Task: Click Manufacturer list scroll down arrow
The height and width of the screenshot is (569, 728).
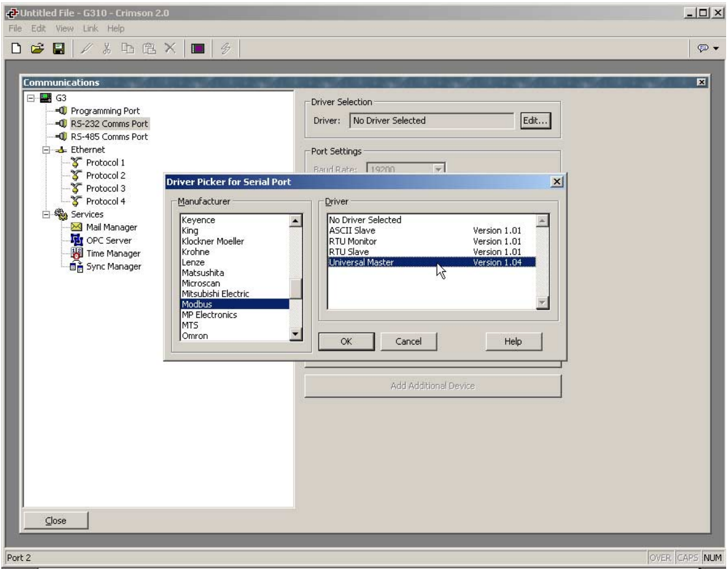Action: pos(296,334)
